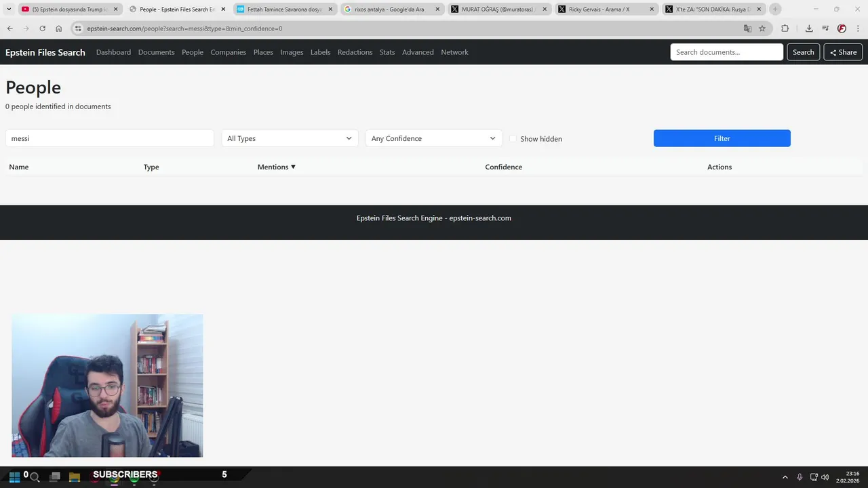
Task: Open the browser profile avatar
Action: tap(842, 28)
